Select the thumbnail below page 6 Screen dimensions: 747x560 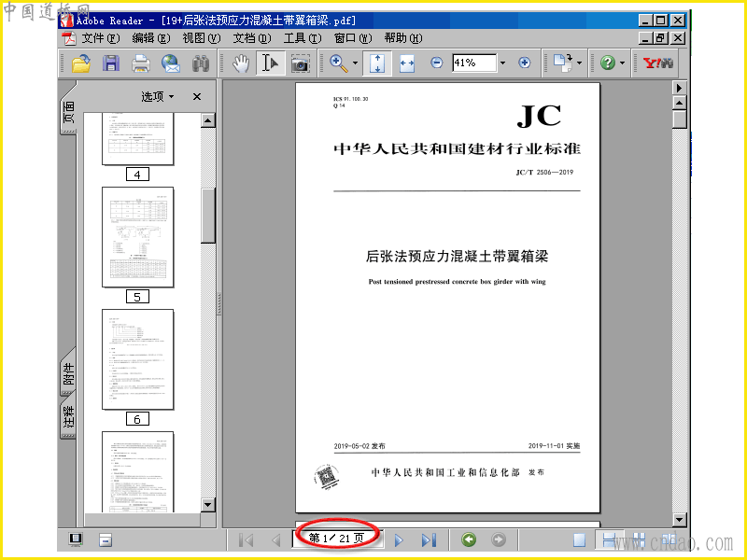click(x=137, y=472)
